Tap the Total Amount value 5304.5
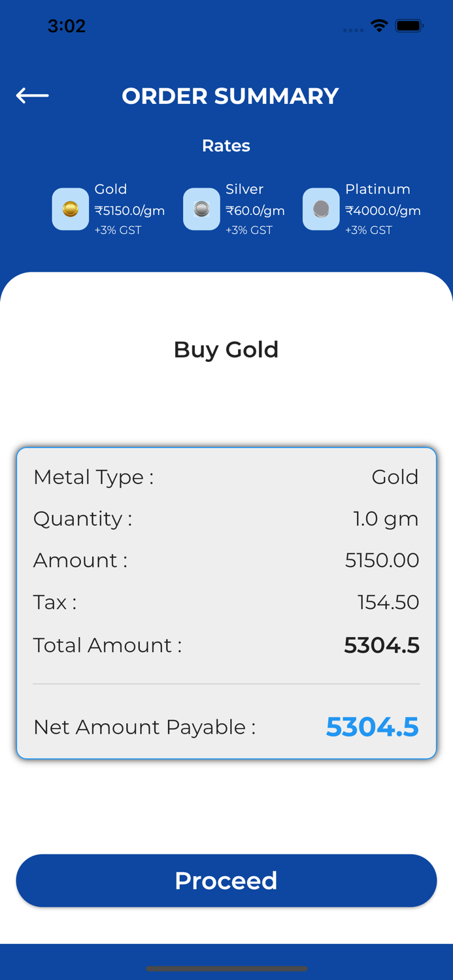 click(x=382, y=645)
